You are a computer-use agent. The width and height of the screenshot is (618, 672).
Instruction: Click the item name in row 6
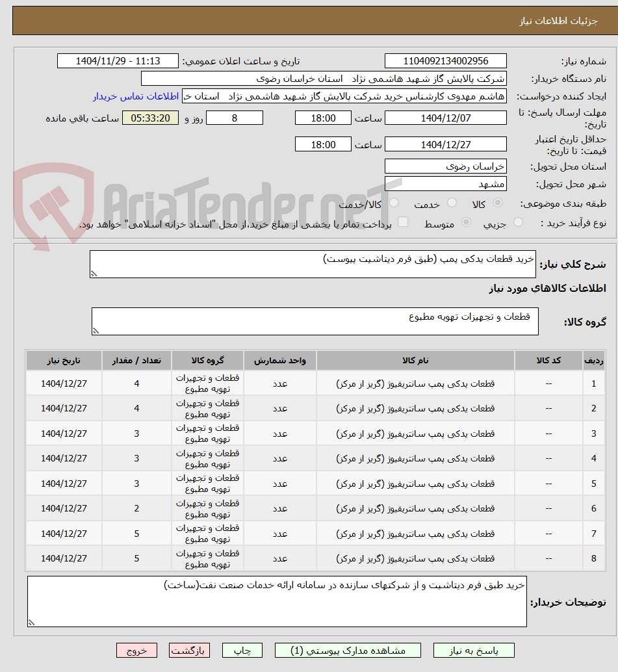[415, 508]
